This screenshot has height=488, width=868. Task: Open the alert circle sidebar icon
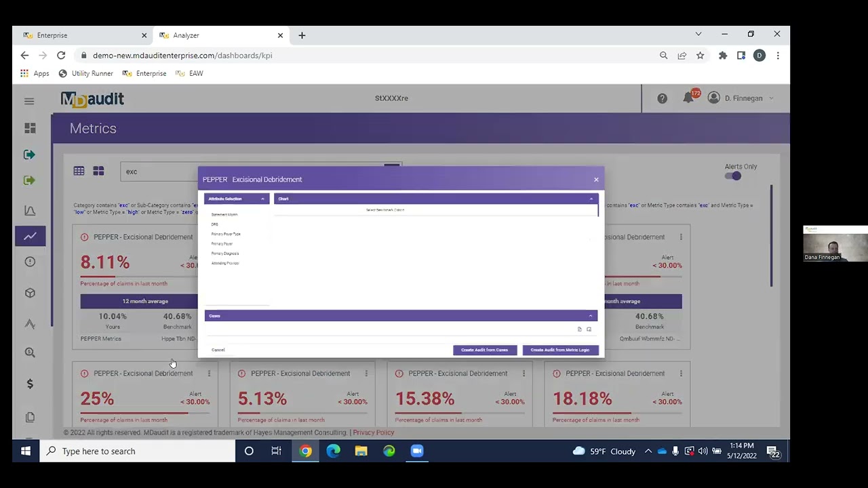(30, 262)
